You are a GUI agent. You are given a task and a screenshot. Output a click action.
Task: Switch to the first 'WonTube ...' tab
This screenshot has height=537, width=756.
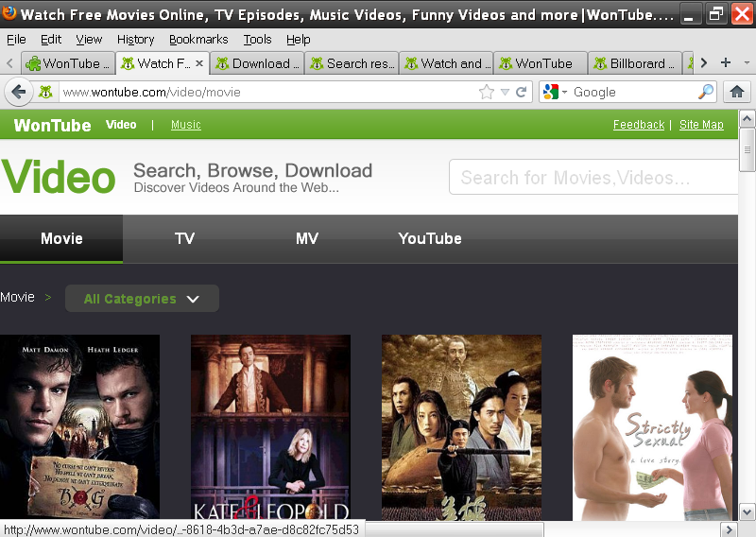point(68,63)
